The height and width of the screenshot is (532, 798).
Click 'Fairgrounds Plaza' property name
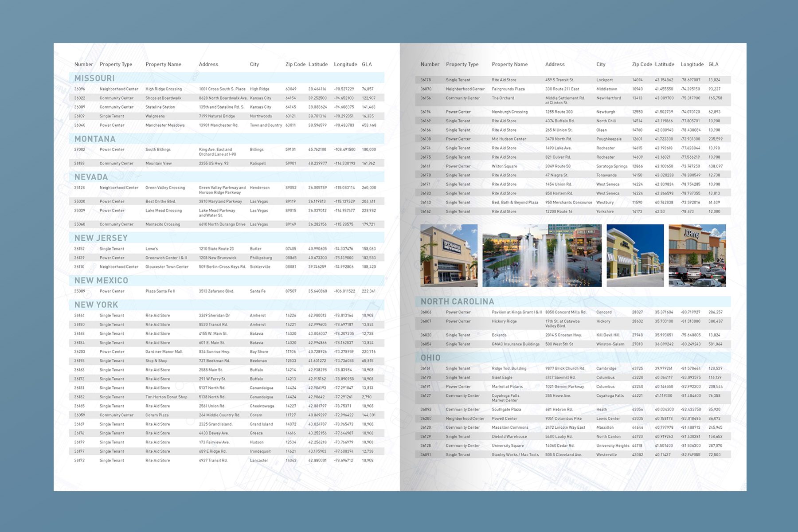click(508, 89)
